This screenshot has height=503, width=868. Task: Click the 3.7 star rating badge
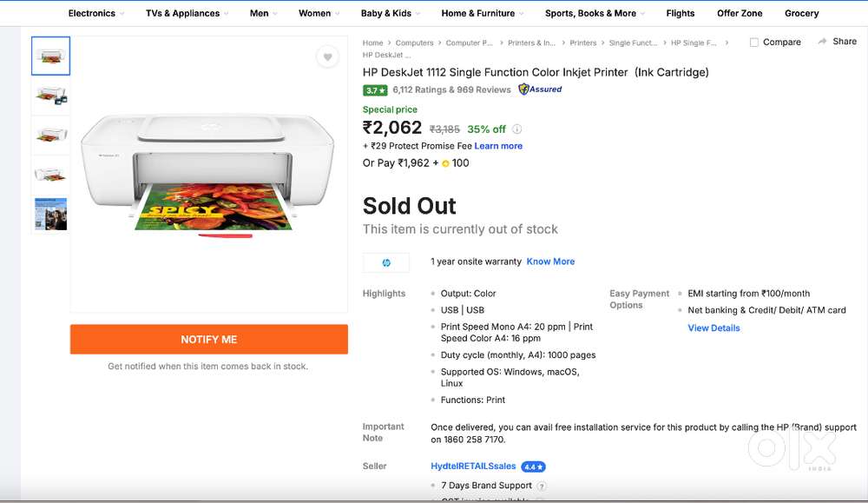374,89
